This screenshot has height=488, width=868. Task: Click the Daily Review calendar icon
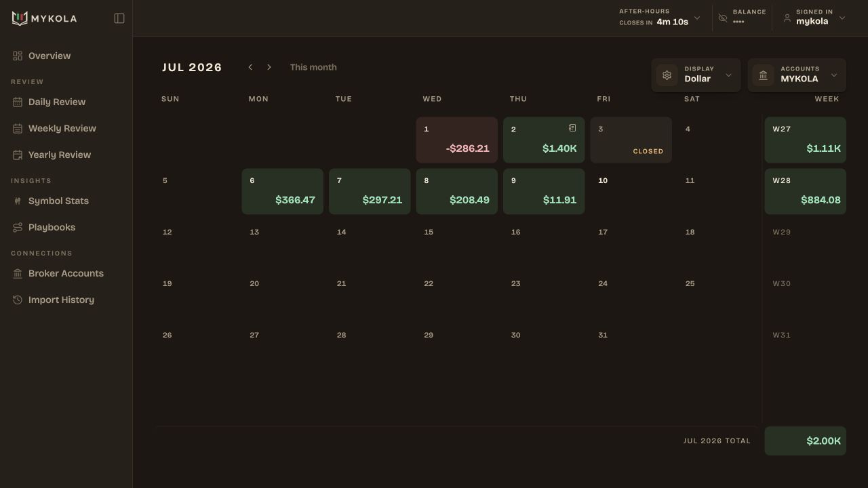[x=18, y=102]
